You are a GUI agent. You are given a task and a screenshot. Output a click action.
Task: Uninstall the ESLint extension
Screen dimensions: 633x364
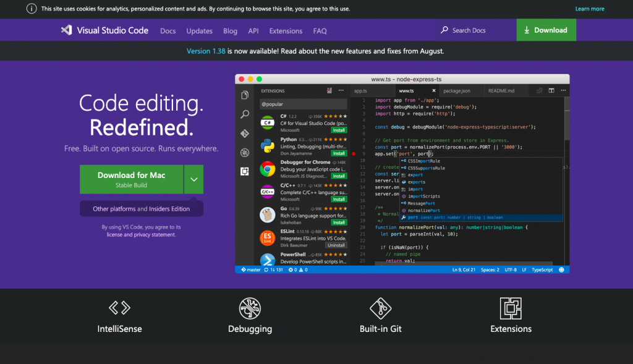tap(336, 245)
